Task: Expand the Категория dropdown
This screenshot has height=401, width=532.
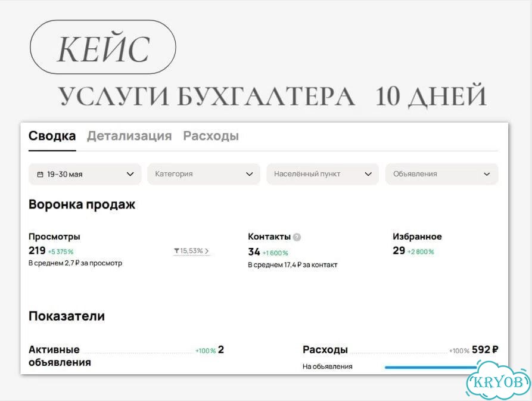Action: 204,174
